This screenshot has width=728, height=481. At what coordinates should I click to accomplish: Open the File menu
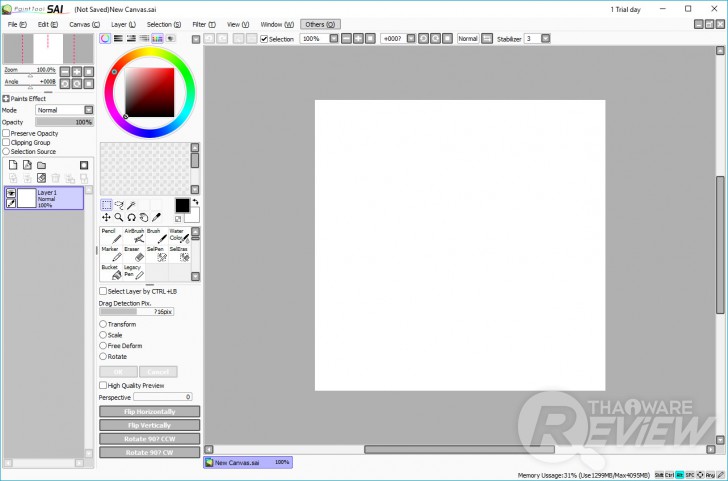(x=17, y=24)
